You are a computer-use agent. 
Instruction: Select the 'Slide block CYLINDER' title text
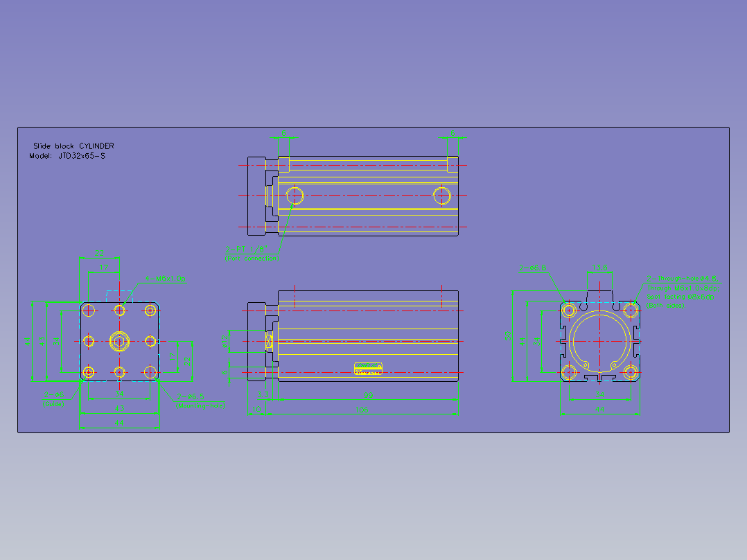point(73,146)
